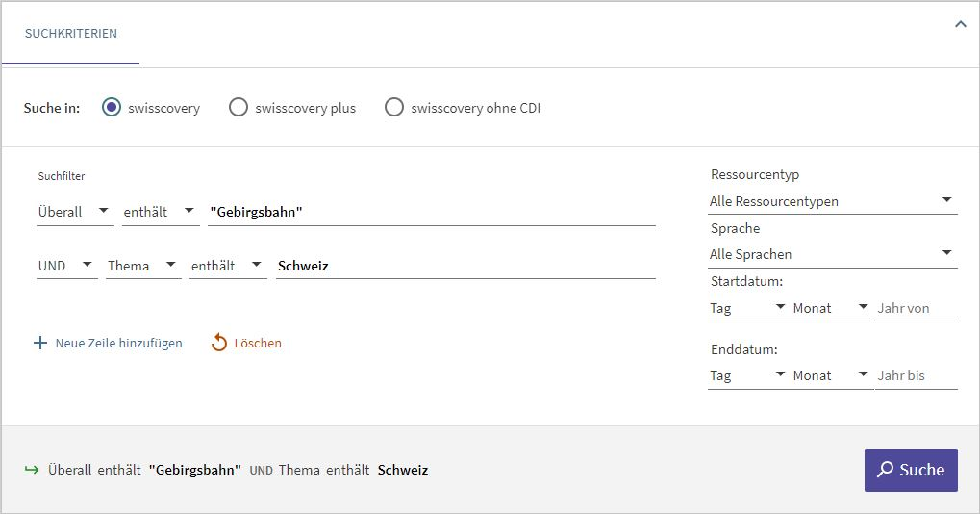
Task: Click the magnifier icon in the Suche button
Action: pos(885,470)
